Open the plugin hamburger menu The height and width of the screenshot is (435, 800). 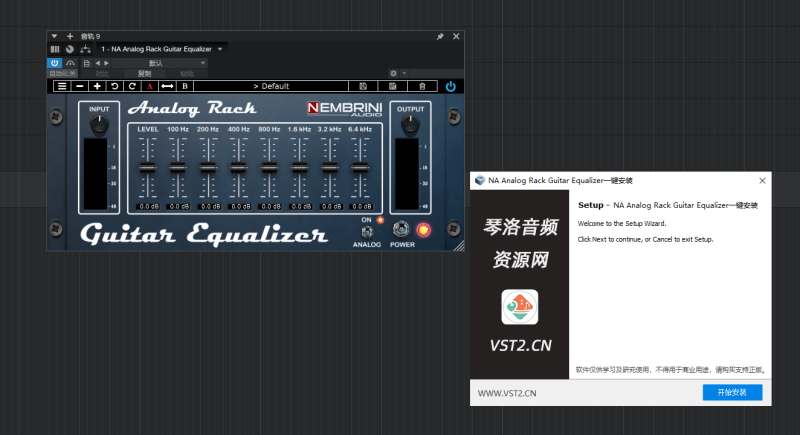click(x=62, y=86)
